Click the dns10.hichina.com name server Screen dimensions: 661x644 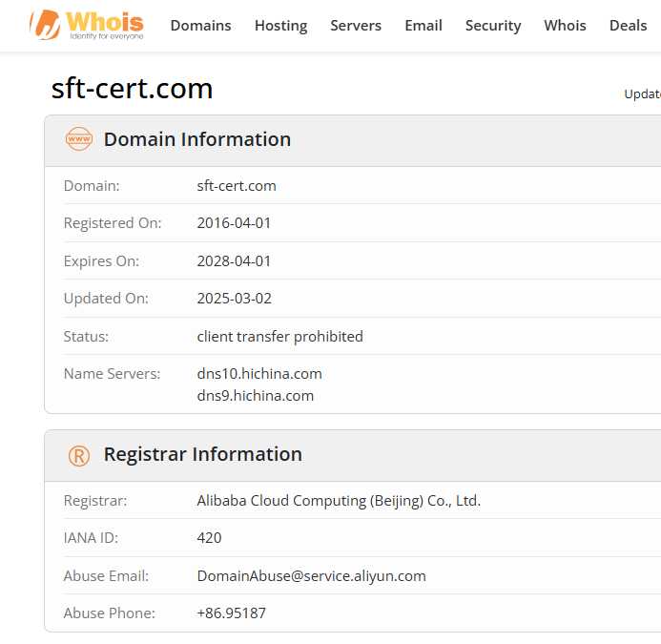click(x=259, y=374)
